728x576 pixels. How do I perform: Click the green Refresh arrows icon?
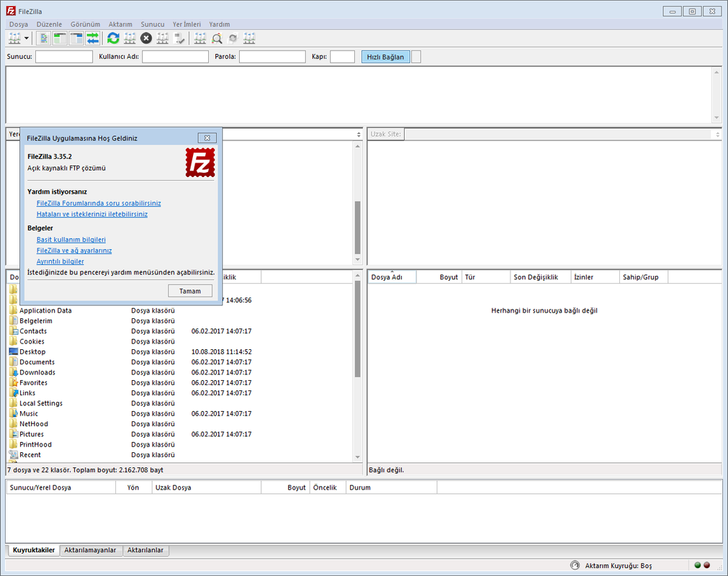(x=113, y=39)
